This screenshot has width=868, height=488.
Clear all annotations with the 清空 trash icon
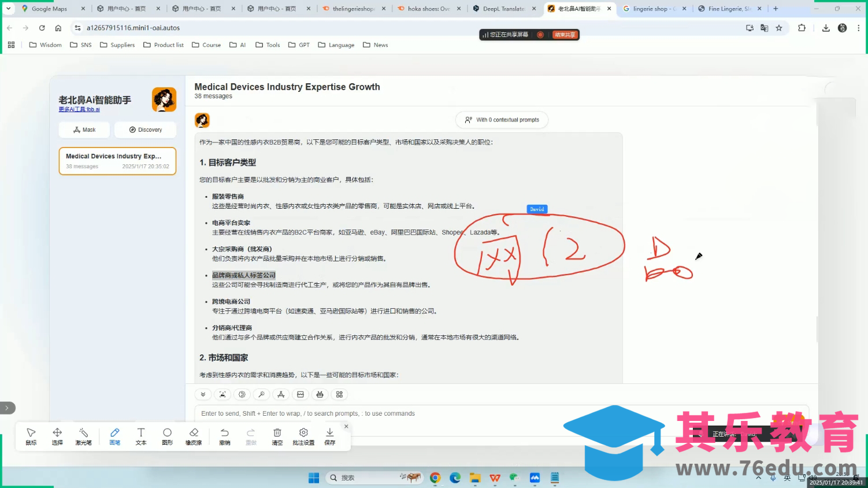277,436
